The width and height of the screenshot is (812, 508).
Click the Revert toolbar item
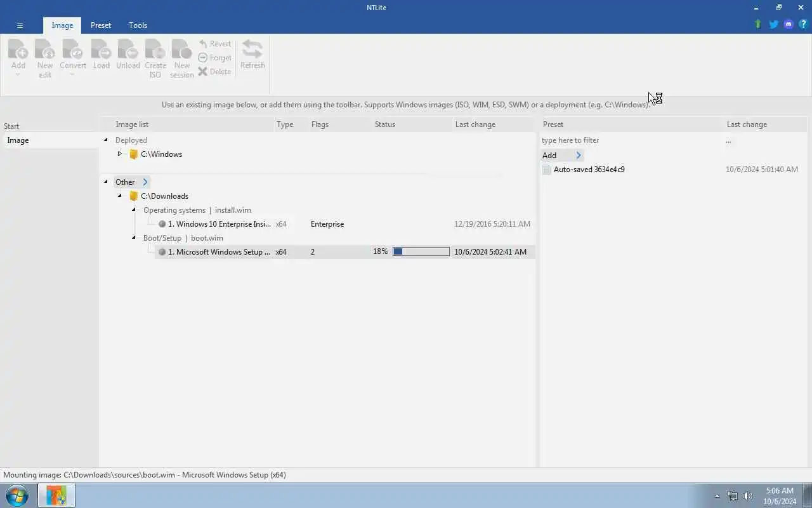(x=215, y=44)
